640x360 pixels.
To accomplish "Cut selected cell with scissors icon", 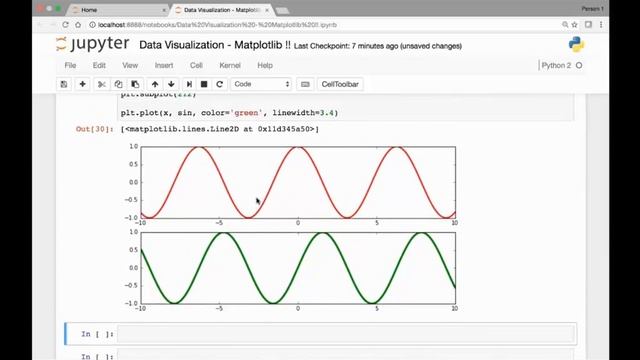I will tap(102, 84).
